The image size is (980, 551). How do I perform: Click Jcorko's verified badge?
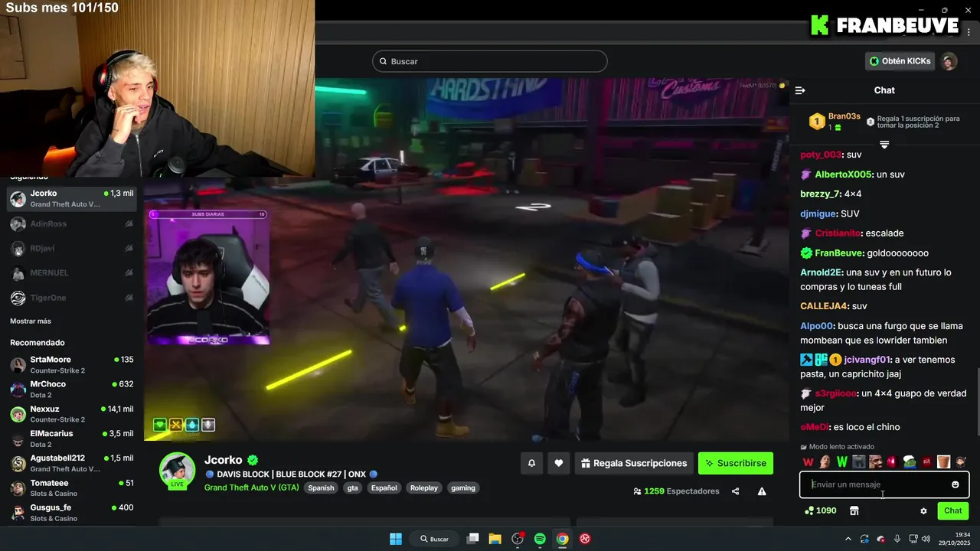[x=253, y=460]
